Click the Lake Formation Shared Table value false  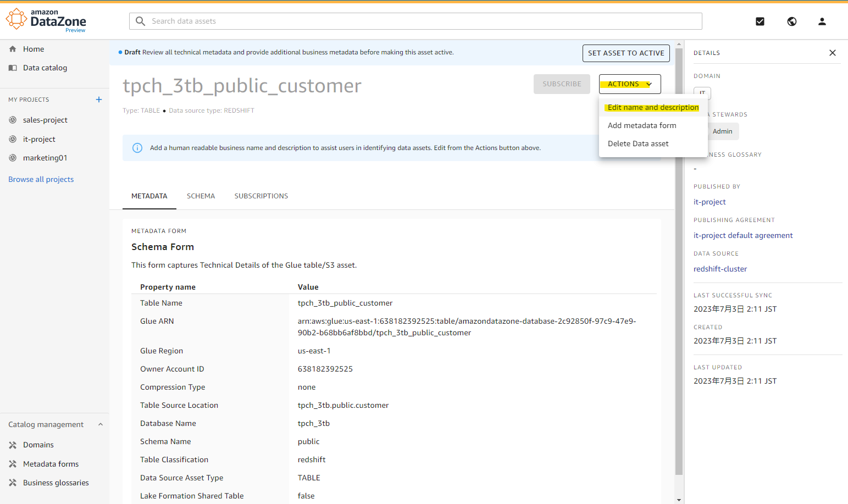306,496
